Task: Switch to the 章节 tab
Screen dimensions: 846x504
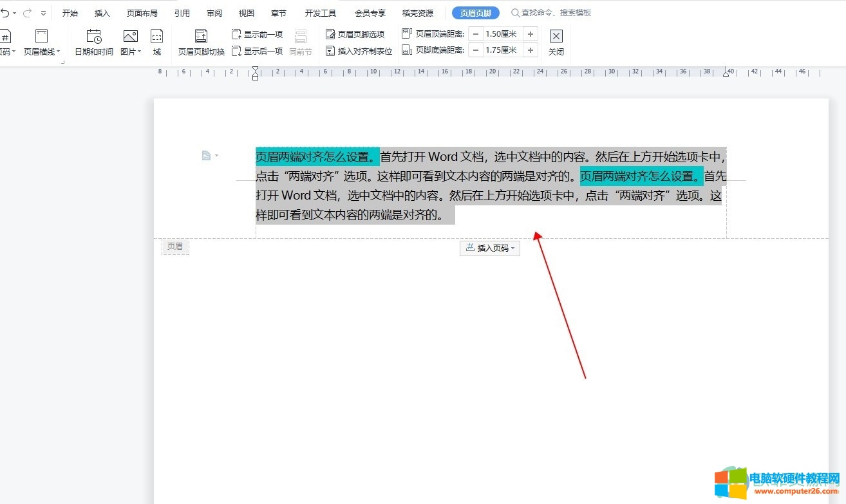Action: 279,13
